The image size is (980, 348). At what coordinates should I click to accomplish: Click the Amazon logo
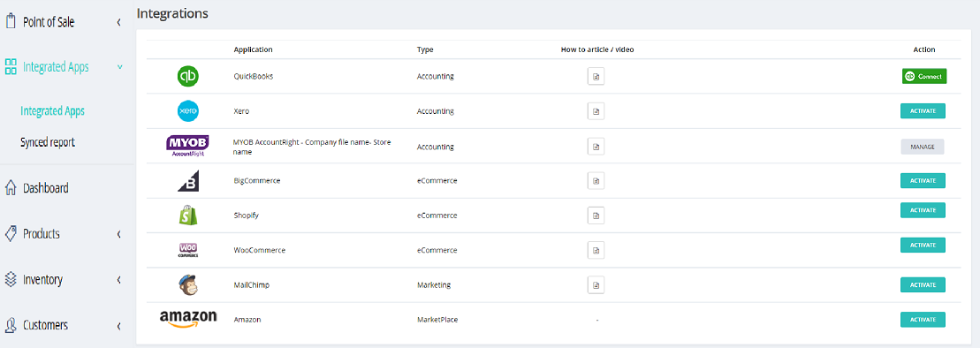(x=188, y=319)
